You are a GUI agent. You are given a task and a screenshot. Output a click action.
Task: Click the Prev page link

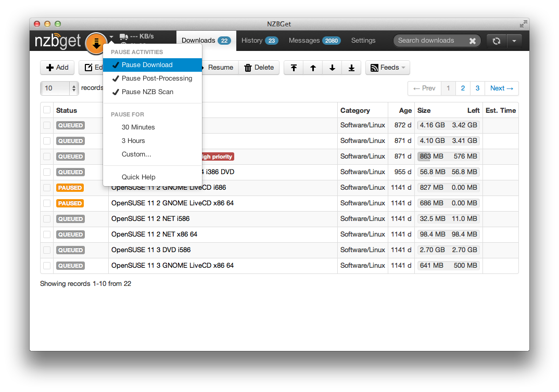click(x=424, y=88)
